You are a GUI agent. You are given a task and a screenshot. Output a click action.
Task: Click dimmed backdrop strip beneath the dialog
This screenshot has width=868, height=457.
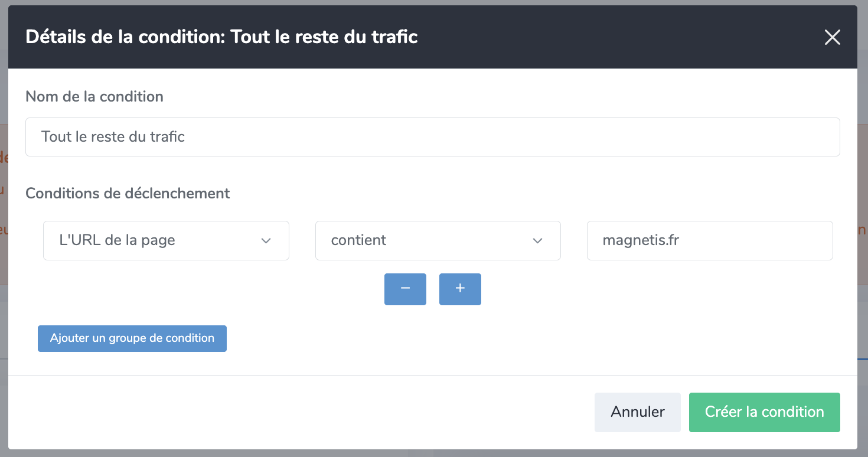pyautogui.click(x=434, y=453)
